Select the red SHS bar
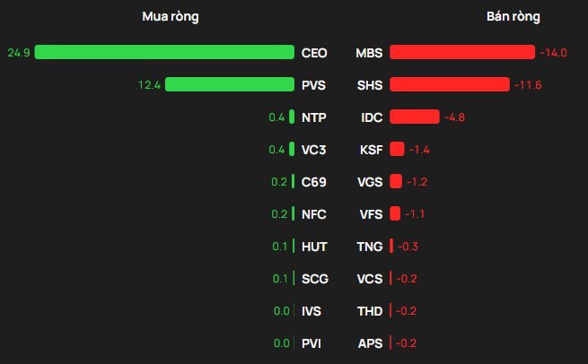588x364 pixels. pyautogui.click(x=450, y=84)
